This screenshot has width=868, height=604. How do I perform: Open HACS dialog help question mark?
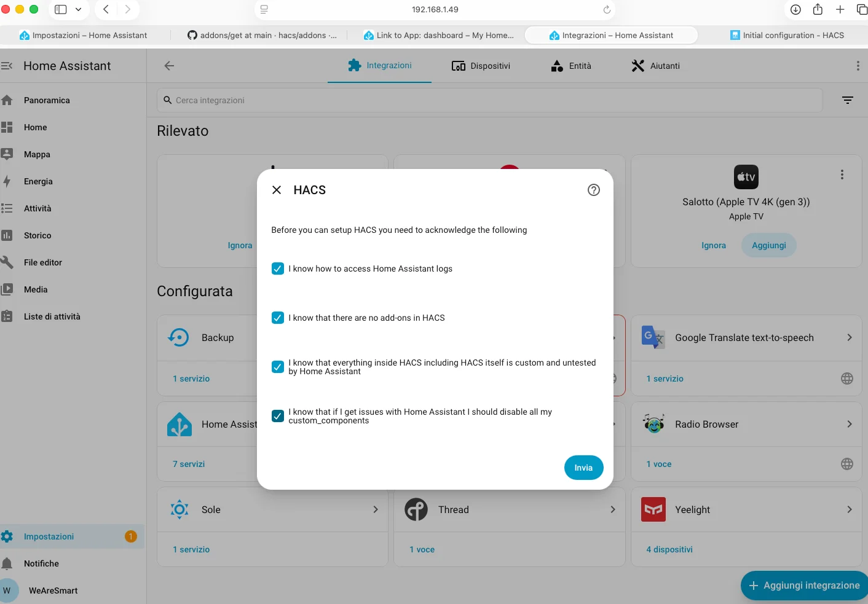coord(594,190)
